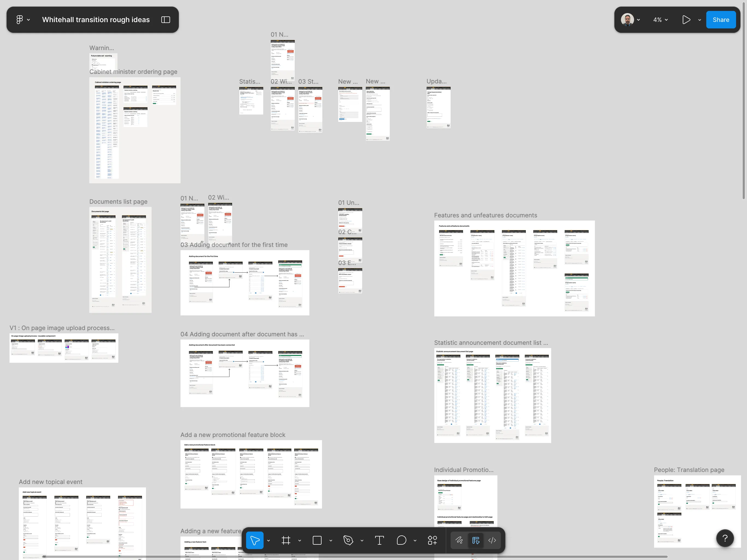Click the People: Translation page frame
The width and height of the screenshot is (747, 560).
(x=697, y=511)
